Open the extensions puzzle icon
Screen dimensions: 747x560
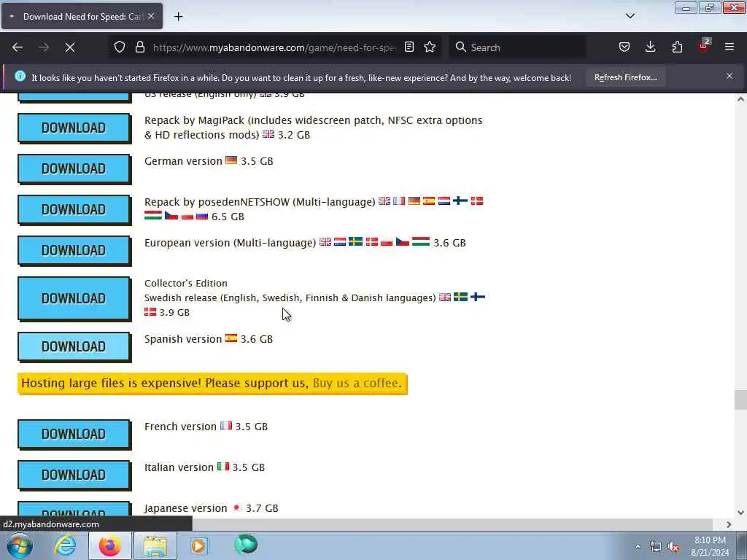pyautogui.click(x=677, y=47)
